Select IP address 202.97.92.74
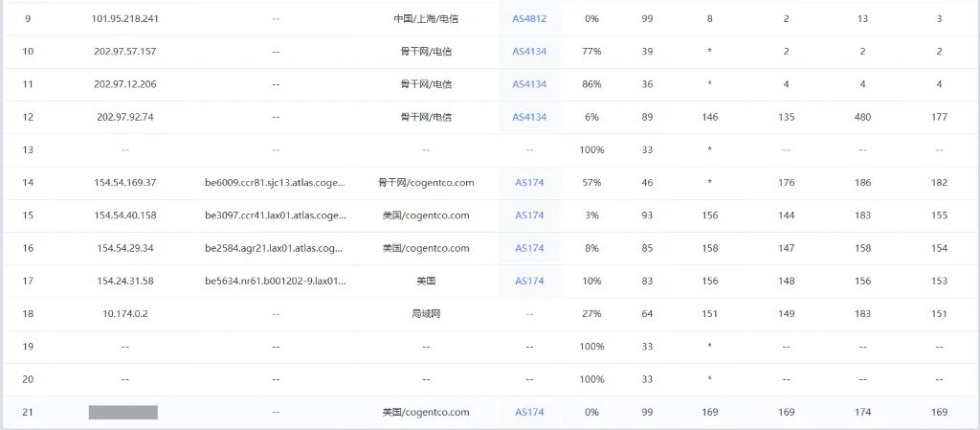 pos(125,117)
